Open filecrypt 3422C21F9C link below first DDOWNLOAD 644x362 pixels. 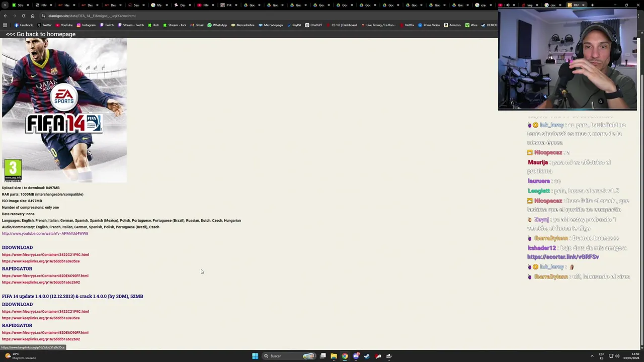click(x=45, y=254)
